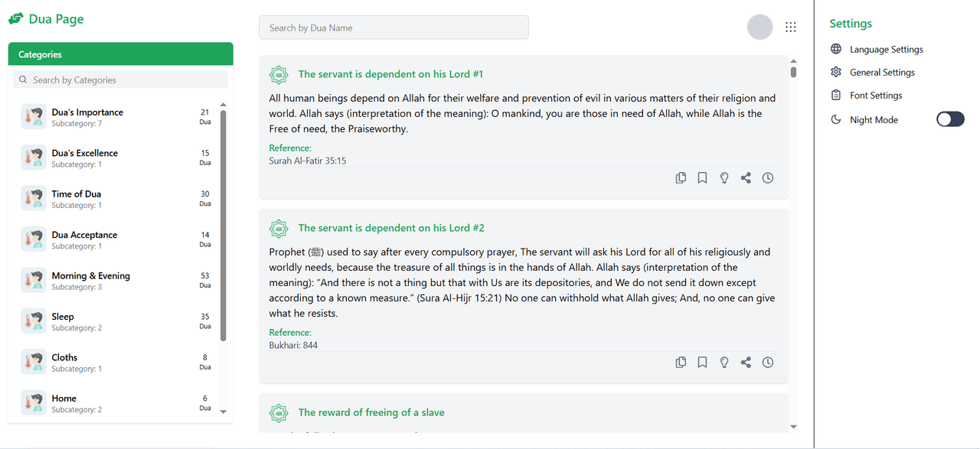980x449 pixels.
Task: Open the grid apps menu icon
Action: tap(791, 28)
